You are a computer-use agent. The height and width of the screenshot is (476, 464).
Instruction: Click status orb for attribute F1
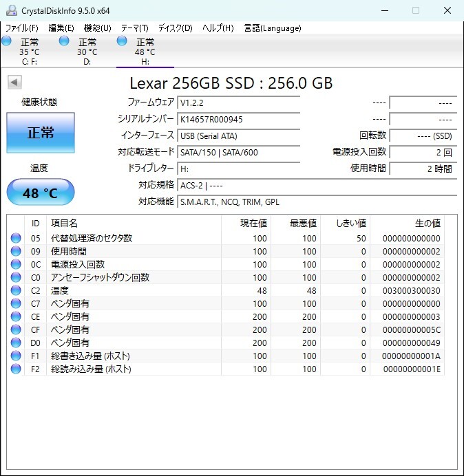click(x=16, y=356)
